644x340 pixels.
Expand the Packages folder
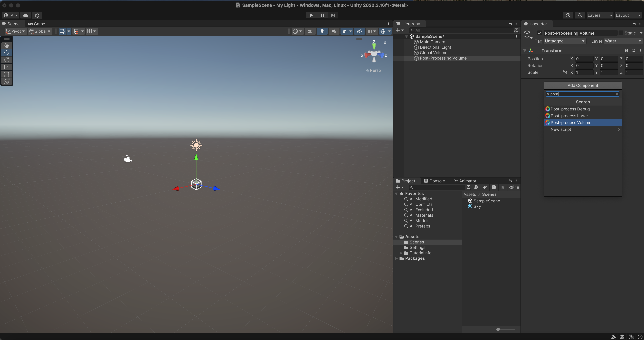click(396, 259)
